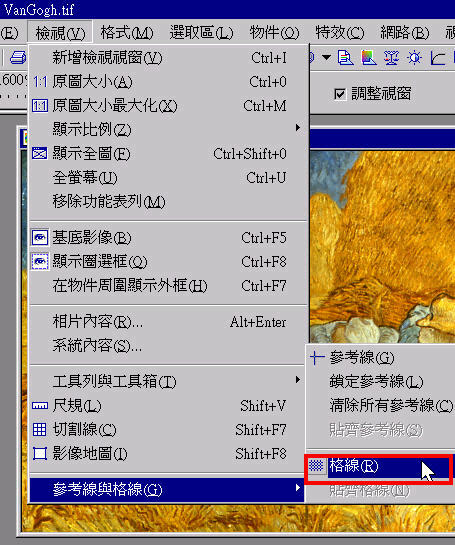
Task: Open the 網路(B) menu
Action: point(405,33)
